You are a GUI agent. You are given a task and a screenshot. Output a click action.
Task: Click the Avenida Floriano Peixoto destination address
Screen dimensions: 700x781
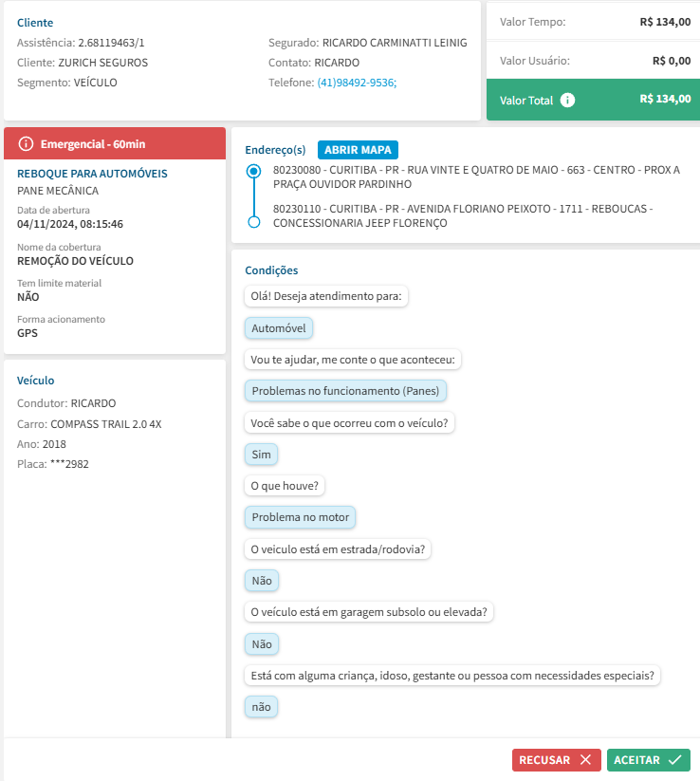(463, 215)
